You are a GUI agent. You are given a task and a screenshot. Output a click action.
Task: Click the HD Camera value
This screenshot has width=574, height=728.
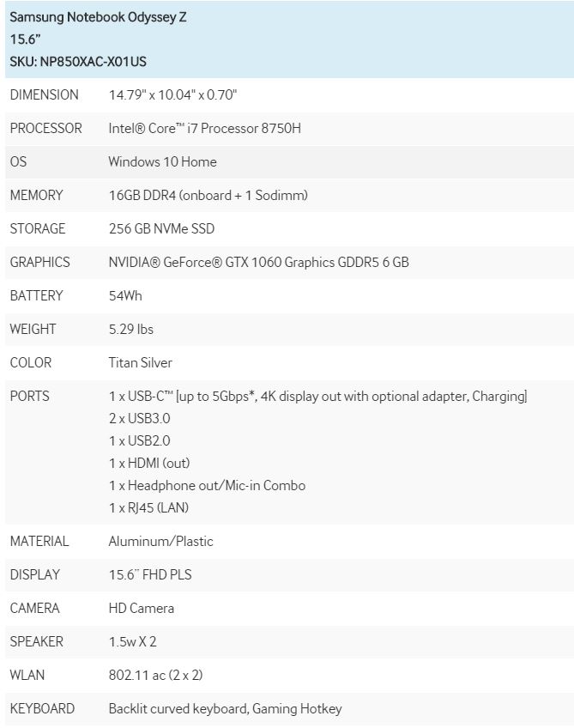click(141, 608)
